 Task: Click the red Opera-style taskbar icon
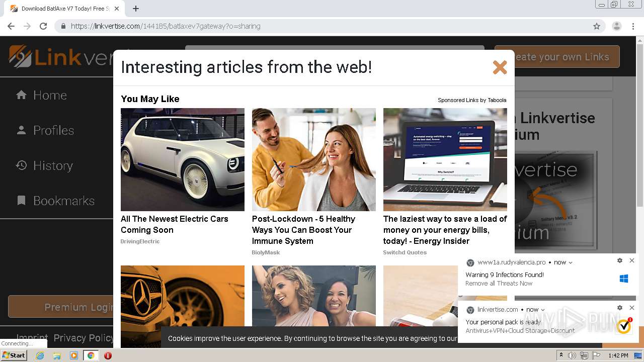[108, 355]
